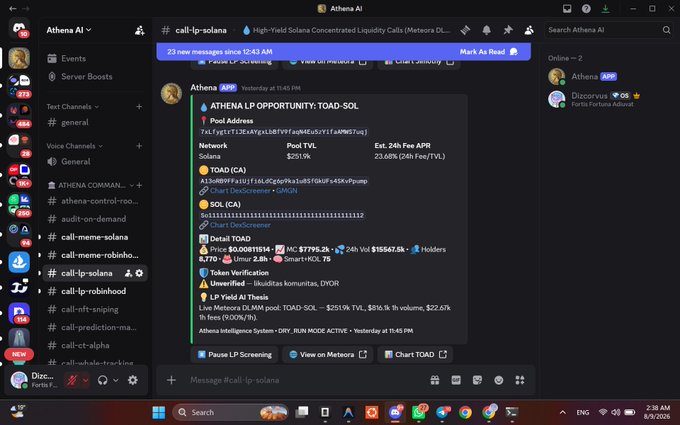
Task: Open Events in channel sidebar
Action: click(x=95, y=59)
